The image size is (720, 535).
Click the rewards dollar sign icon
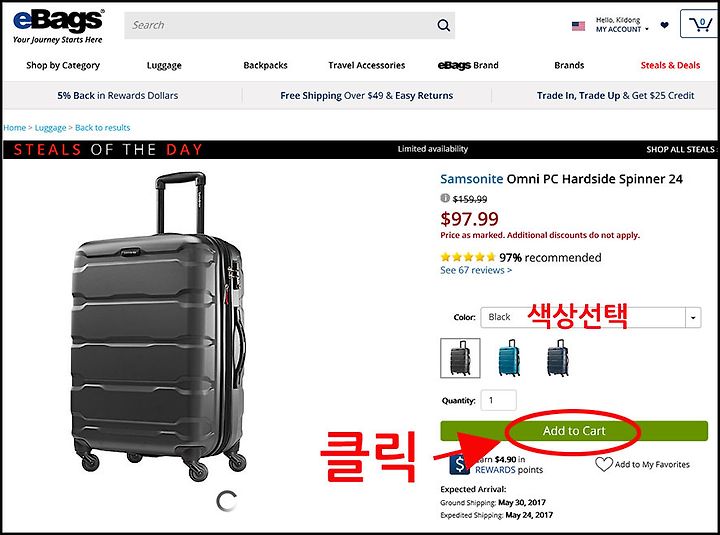(459, 463)
